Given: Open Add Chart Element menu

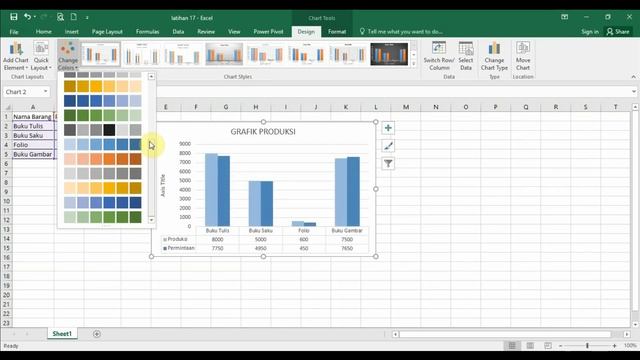Looking at the screenshot, I should tap(16, 56).
